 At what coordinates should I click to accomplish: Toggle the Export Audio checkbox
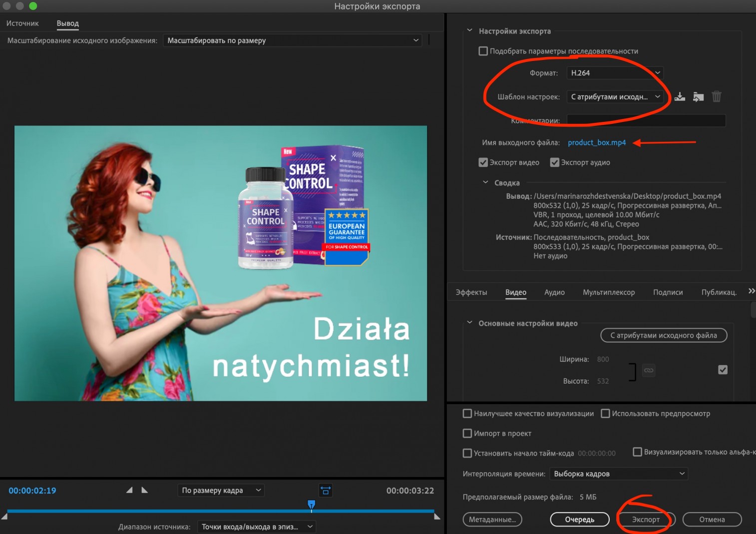tap(554, 162)
